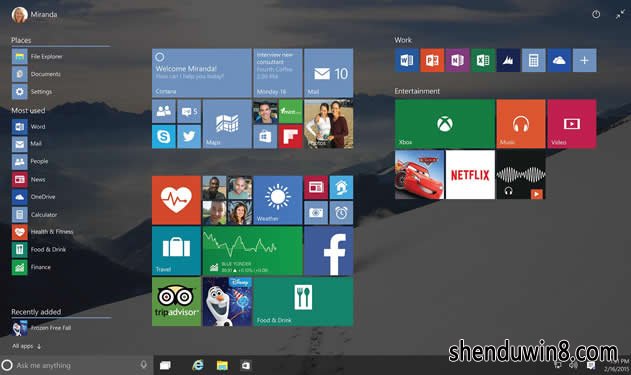631x375 pixels.
Task: Open the power options button
Action: pyautogui.click(x=596, y=14)
